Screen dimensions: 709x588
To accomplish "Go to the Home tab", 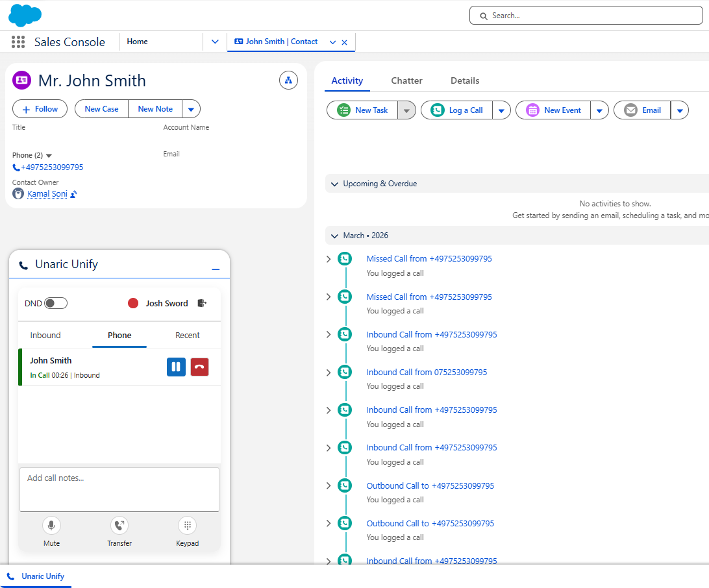I will pyautogui.click(x=138, y=42).
